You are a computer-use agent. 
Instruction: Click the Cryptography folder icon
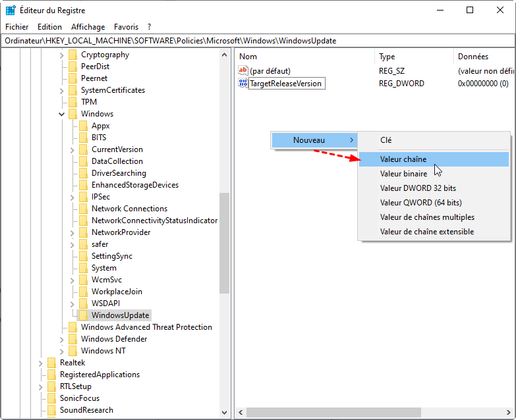point(72,55)
